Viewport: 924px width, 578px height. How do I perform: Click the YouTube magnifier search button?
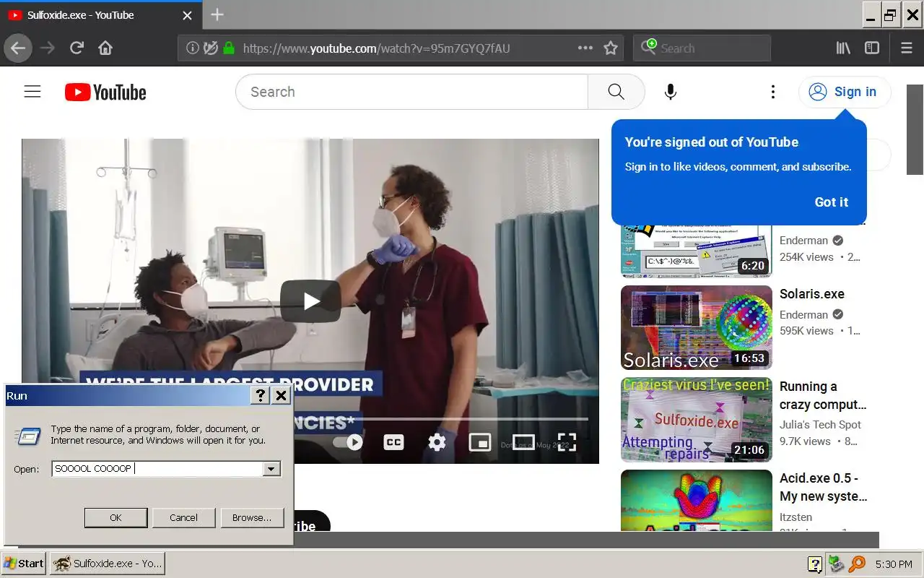616,92
